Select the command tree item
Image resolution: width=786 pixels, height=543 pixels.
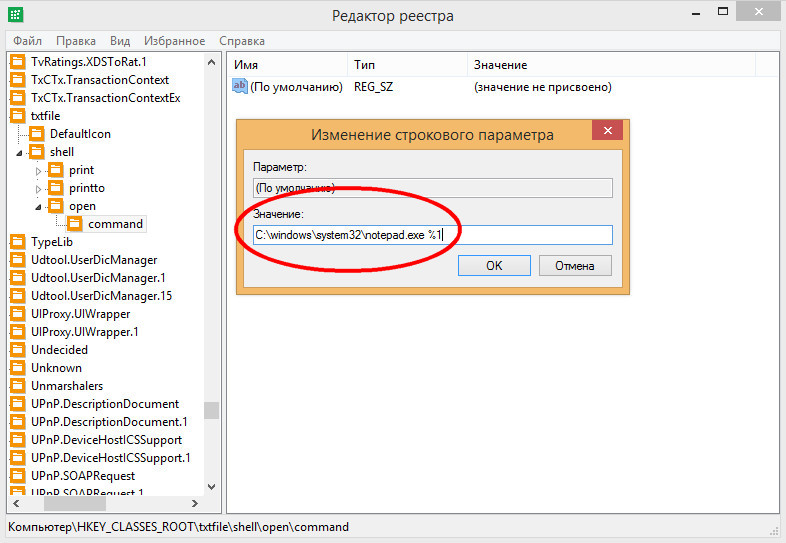pos(115,224)
